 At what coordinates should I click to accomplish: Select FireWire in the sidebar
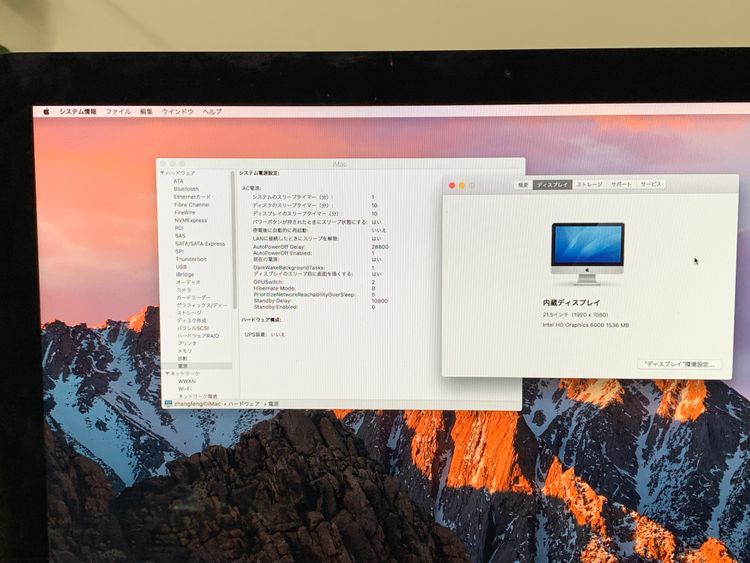click(185, 212)
